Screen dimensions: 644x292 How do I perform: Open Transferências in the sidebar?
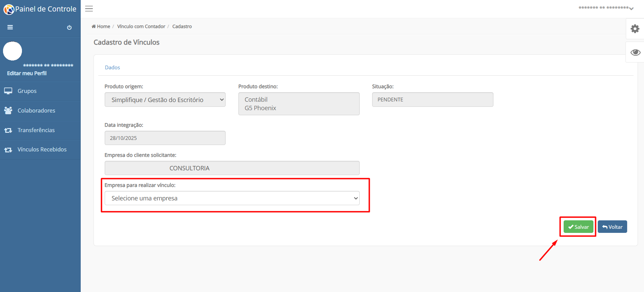(40, 130)
